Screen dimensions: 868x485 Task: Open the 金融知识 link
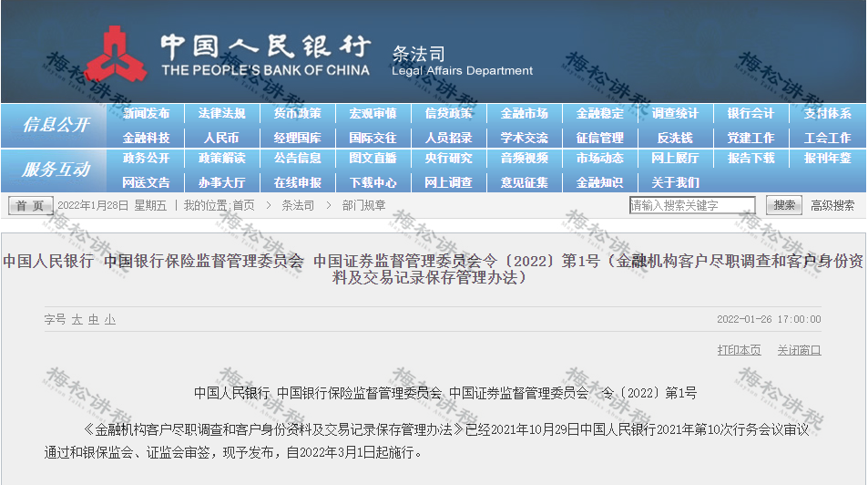pyautogui.click(x=599, y=183)
